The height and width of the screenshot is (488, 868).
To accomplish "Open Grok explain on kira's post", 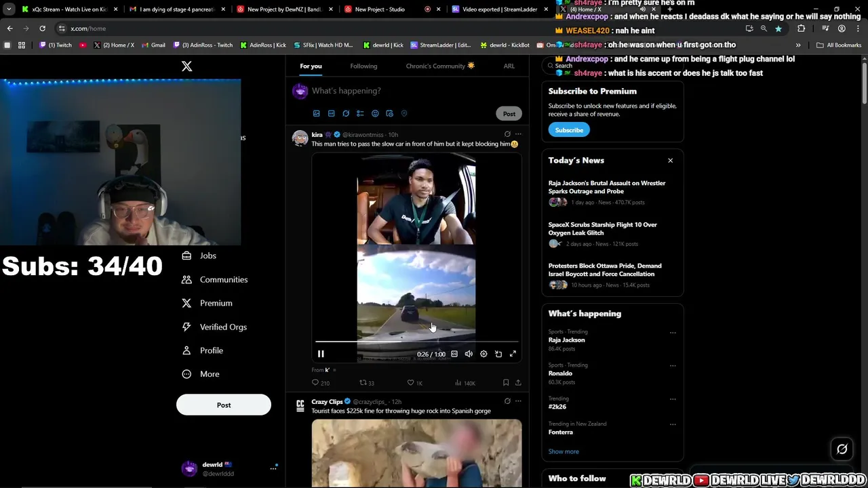I will click(507, 134).
